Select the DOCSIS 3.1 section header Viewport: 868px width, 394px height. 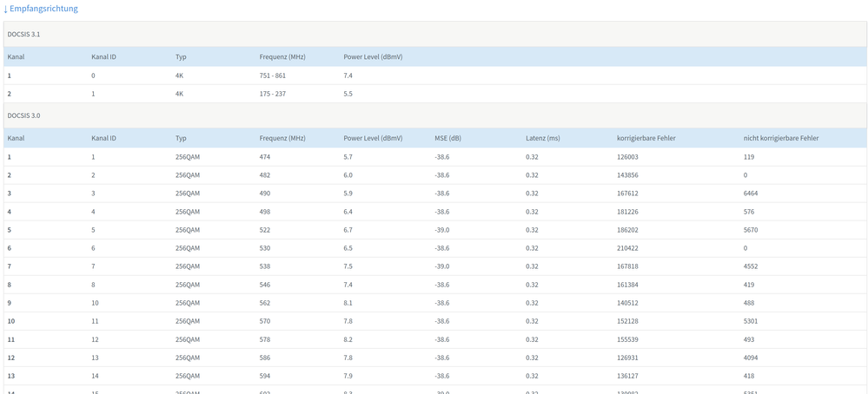(x=435, y=34)
